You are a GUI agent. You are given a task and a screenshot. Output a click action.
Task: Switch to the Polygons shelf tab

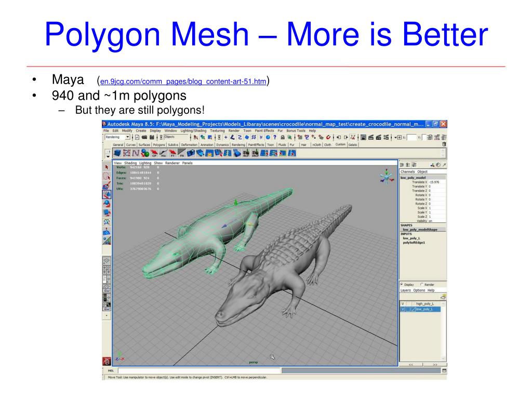coord(159,145)
